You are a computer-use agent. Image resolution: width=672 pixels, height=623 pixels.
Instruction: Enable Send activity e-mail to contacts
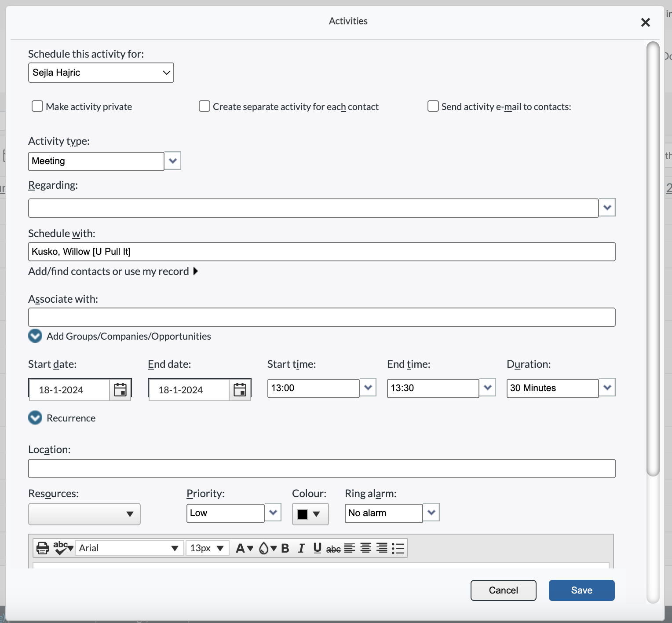coord(433,106)
